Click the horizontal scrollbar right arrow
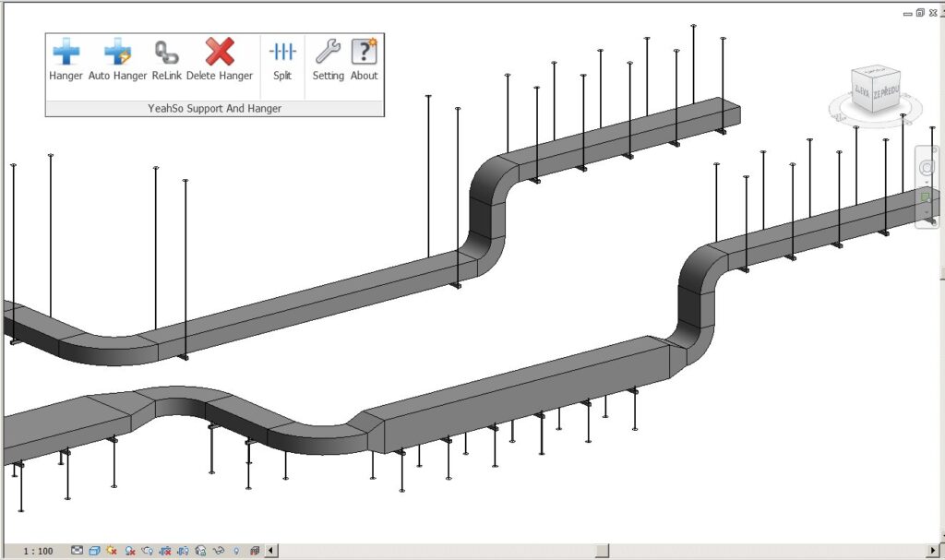 pos(934,551)
